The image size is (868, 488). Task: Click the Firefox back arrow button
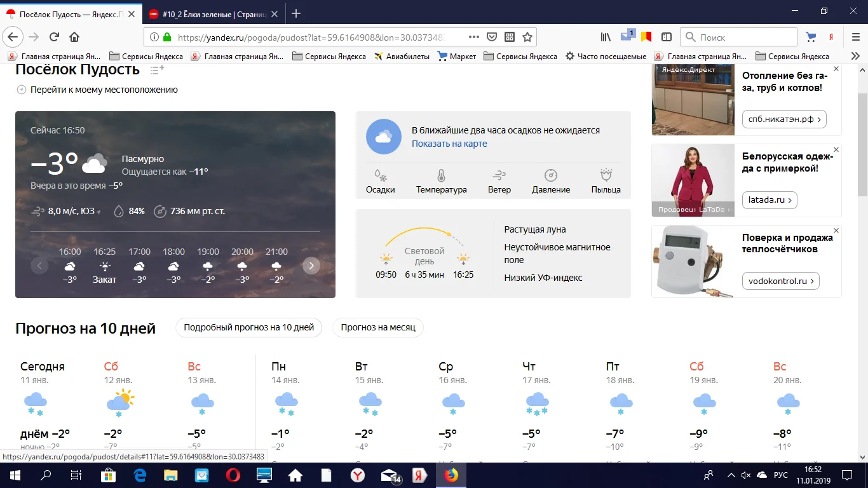point(13,37)
